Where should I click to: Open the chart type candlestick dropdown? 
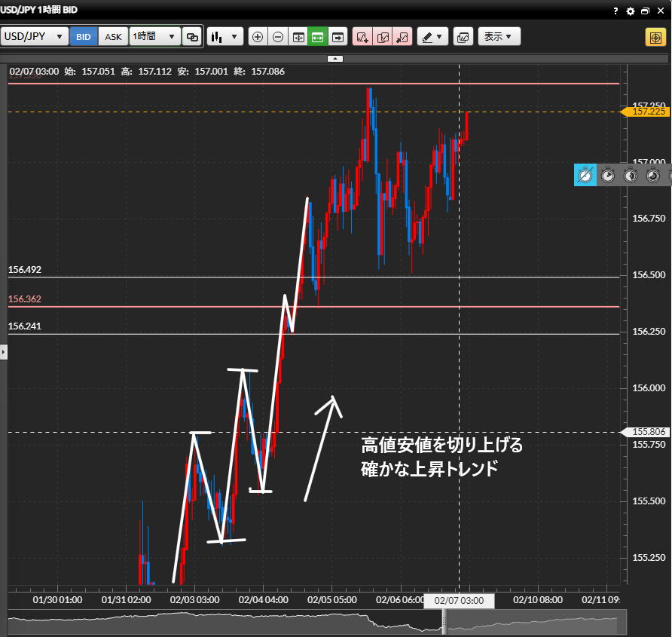[225, 37]
